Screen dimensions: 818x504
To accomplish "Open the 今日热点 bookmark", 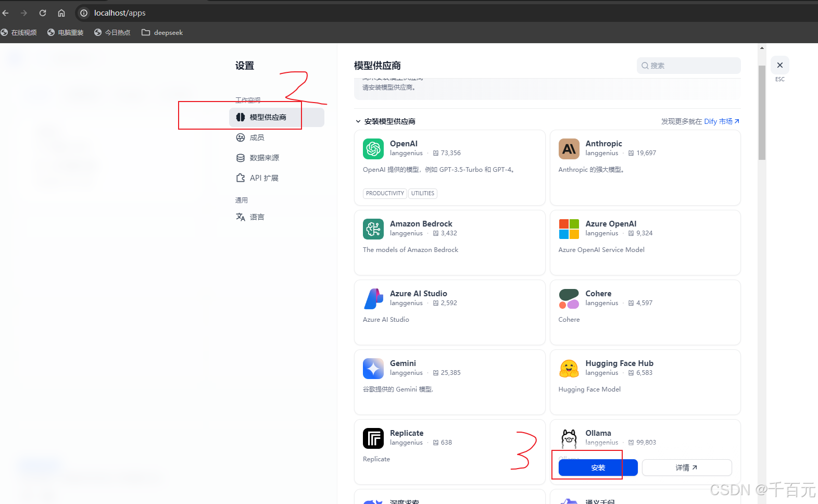I will tap(112, 32).
